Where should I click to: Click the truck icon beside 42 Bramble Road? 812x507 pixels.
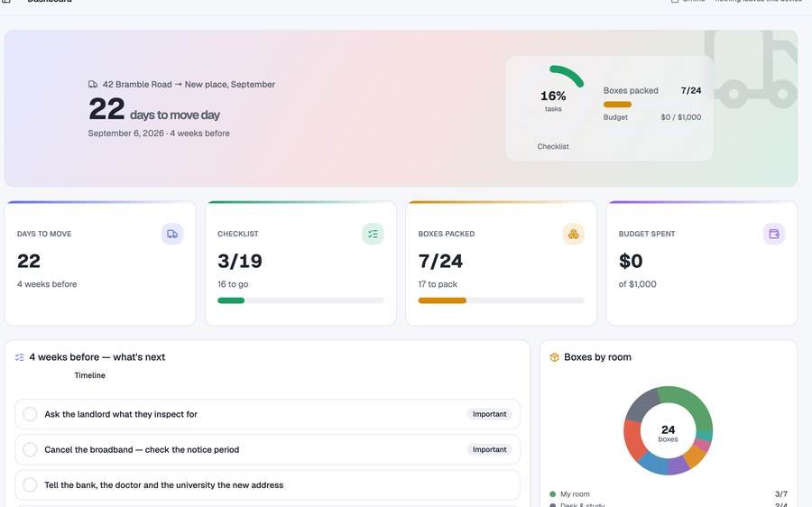[x=93, y=84]
